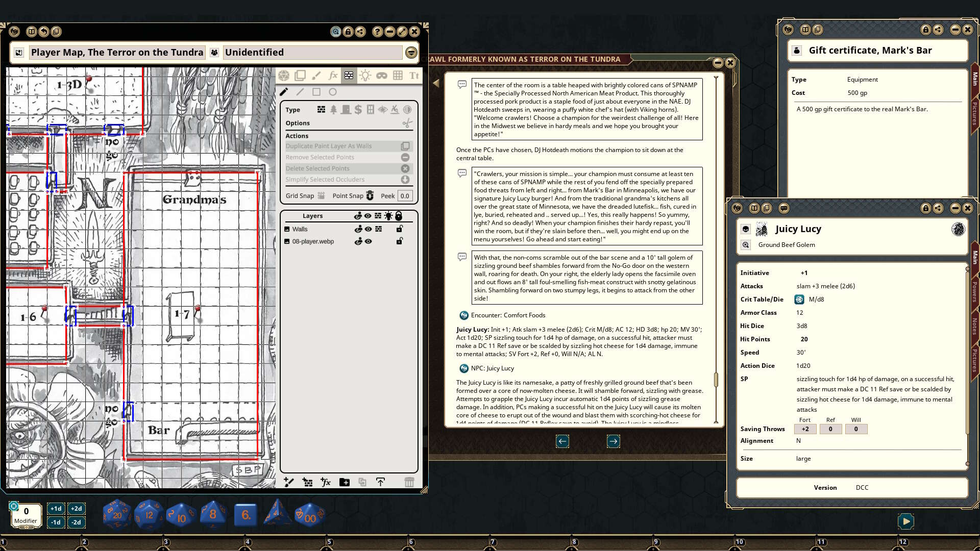Hide the Walls layer with its eye toggle
This screenshot has width=980, height=551.
tap(368, 229)
